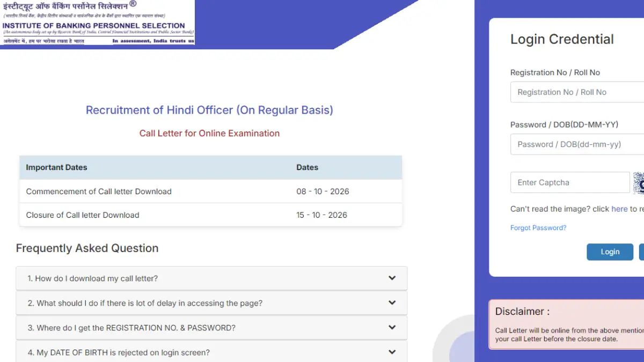
Task: Open the Forgot Password? link
Action: coord(538,228)
